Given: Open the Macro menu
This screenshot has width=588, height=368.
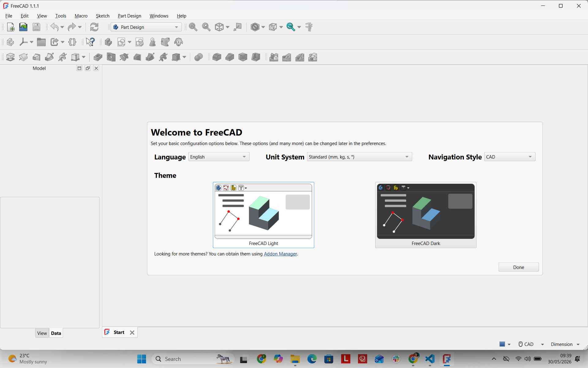Looking at the screenshot, I should click(81, 16).
